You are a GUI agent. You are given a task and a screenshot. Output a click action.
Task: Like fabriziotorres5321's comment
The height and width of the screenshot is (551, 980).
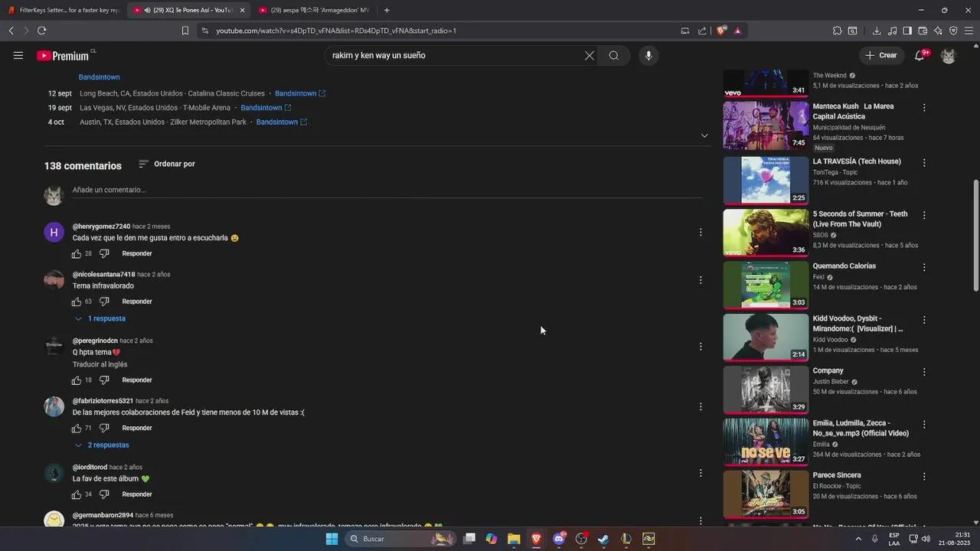(77, 428)
